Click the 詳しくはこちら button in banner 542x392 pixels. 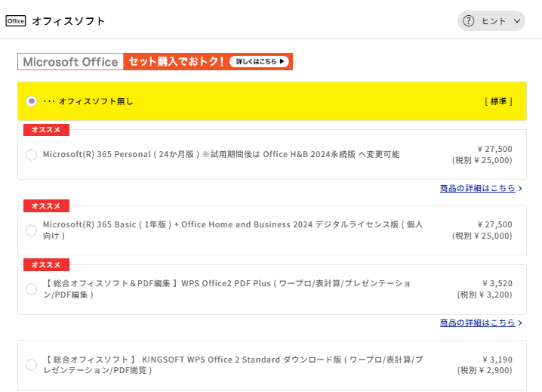pyautogui.click(x=260, y=61)
